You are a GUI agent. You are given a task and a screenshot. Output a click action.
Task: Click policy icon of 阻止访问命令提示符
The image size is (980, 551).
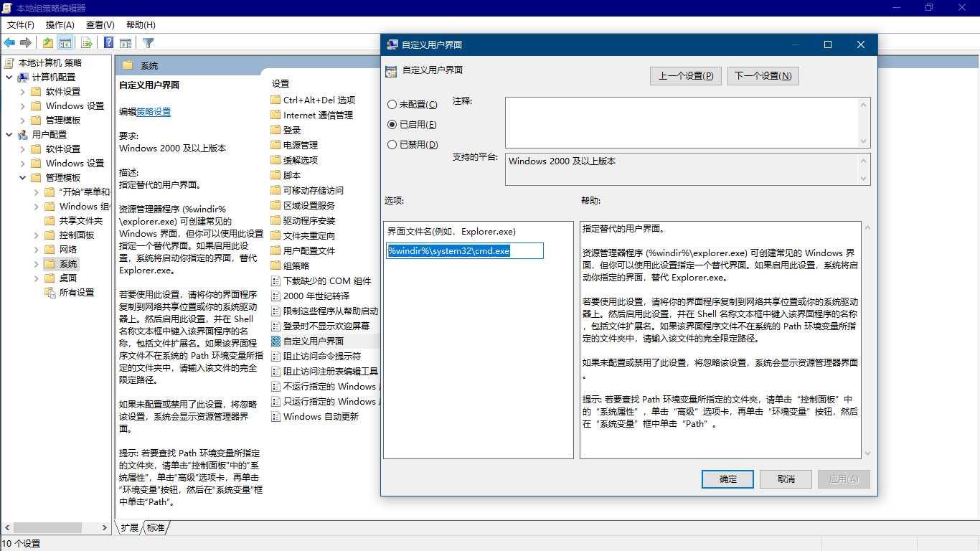click(x=275, y=357)
